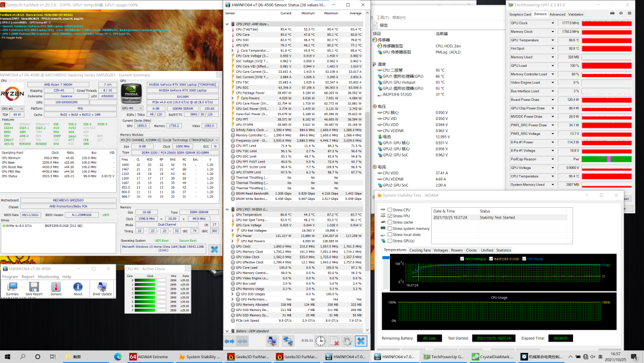Switch to Voltages tab in AIDA64
The width and height of the screenshot is (644, 363).
click(441, 250)
